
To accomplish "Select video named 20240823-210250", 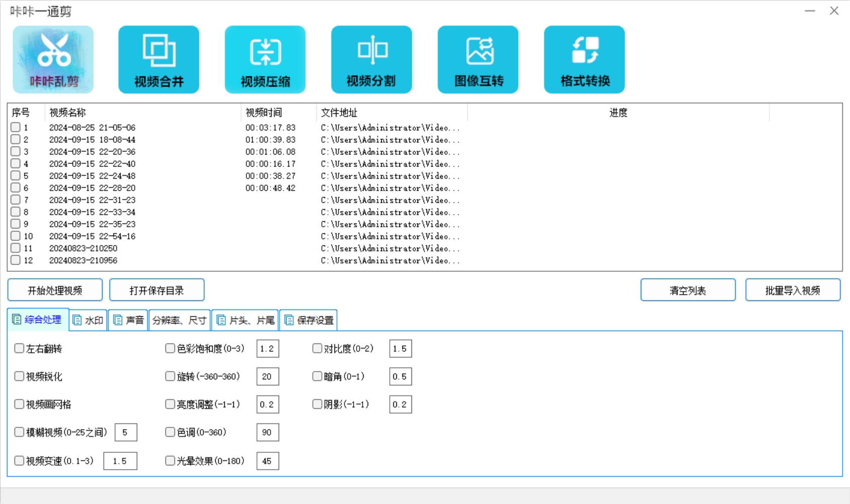I will [83, 248].
